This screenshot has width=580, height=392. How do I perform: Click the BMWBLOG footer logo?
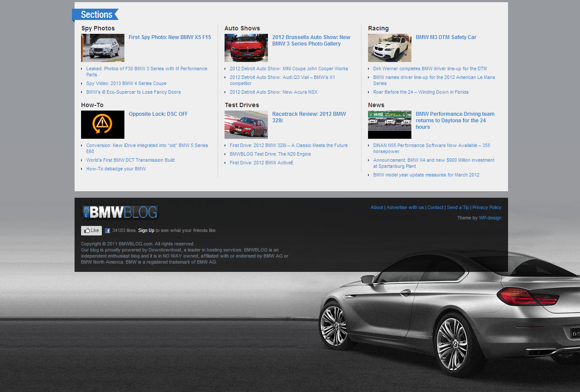point(120,212)
